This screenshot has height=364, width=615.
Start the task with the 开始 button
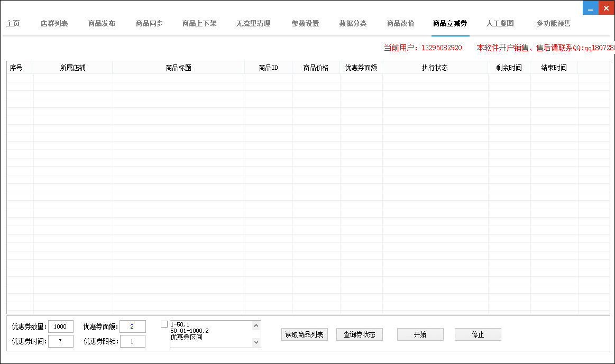(x=420, y=334)
